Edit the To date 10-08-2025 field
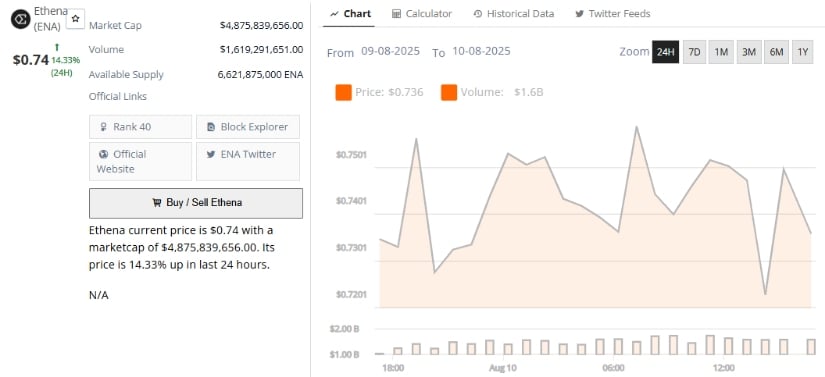 tap(480, 52)
